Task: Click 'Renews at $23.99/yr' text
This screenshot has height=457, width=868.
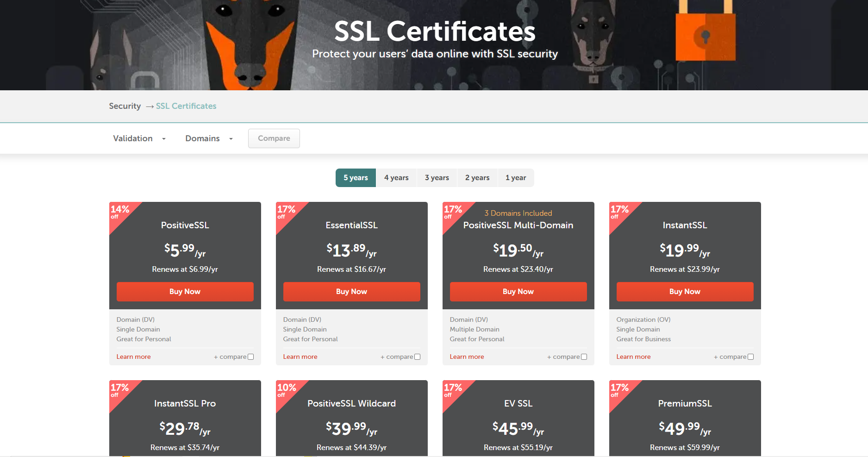Action: click(x=685, y=269)
